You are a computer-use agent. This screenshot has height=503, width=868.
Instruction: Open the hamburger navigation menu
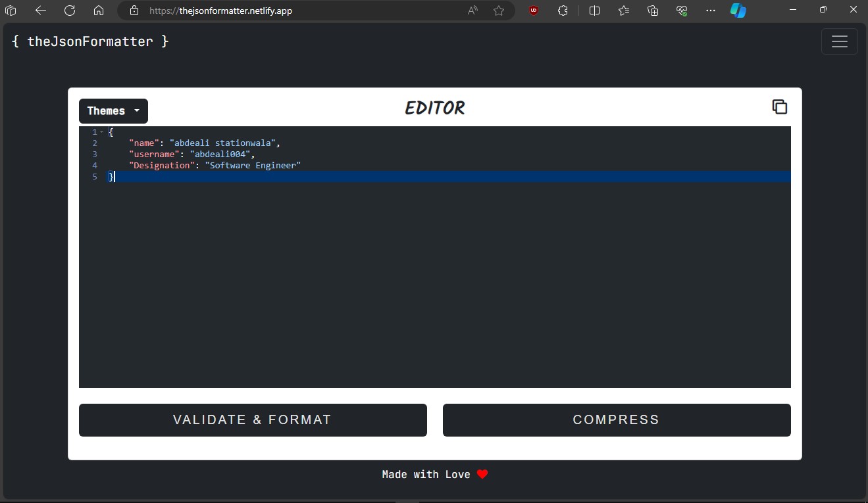(840, 41)
